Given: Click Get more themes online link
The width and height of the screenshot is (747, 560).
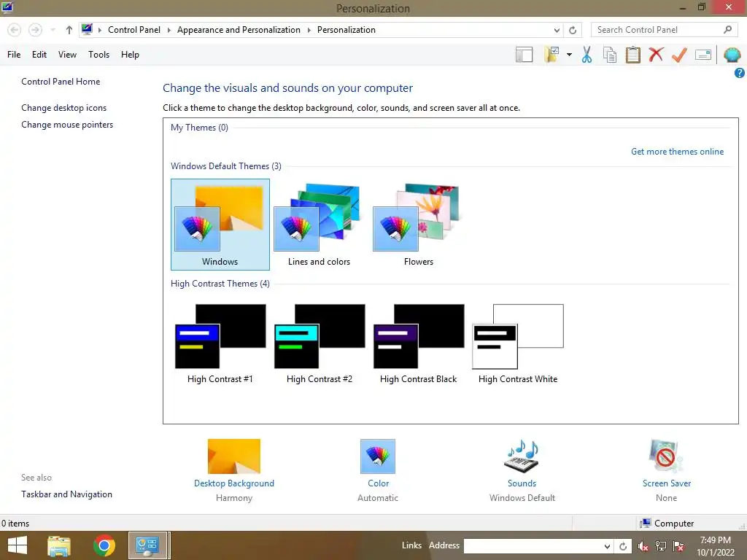Looking at the screenshot, I should (677, 152).
